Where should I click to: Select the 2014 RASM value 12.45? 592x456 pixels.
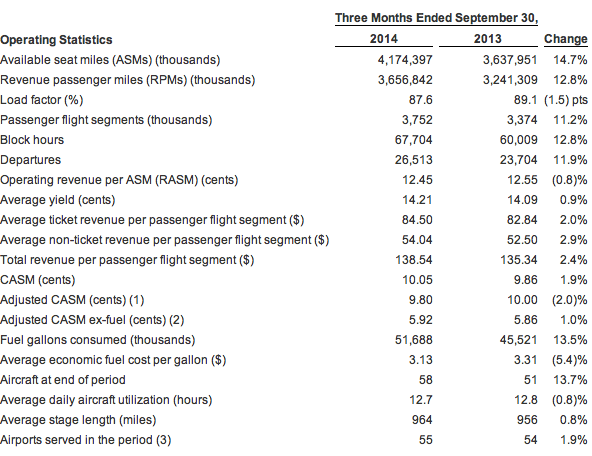tap(417, 180)
